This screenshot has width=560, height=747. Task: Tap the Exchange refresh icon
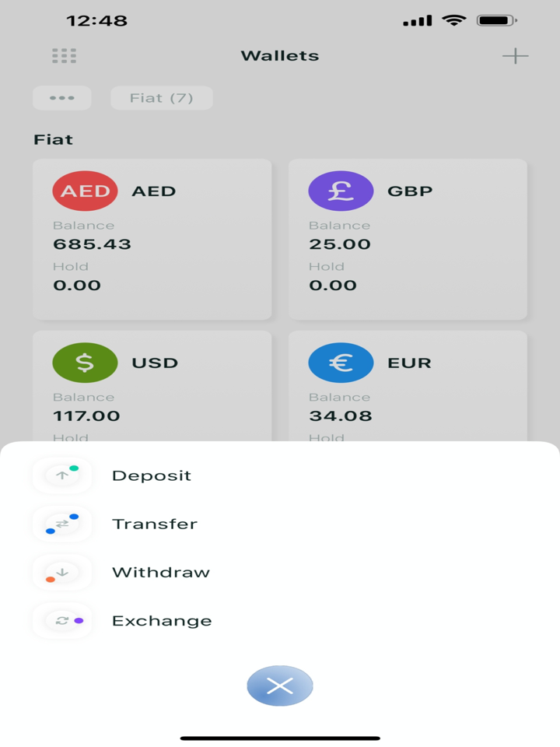(x=62, y=621)
